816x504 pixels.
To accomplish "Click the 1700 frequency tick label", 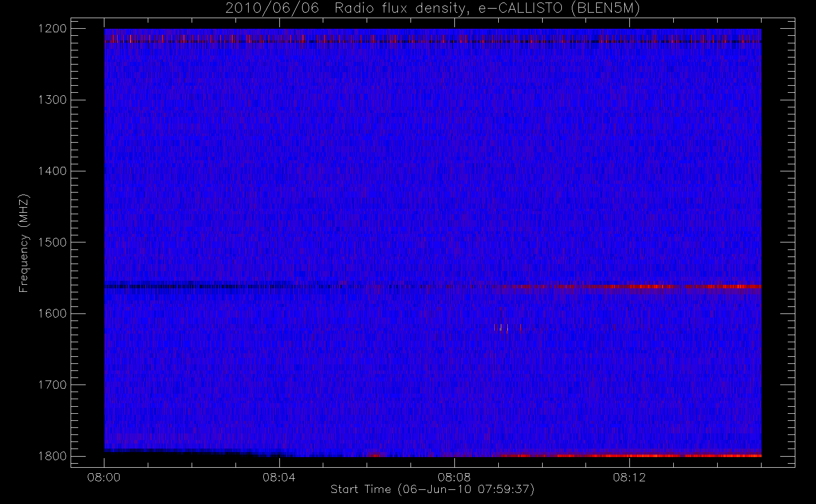I will 52,385.
